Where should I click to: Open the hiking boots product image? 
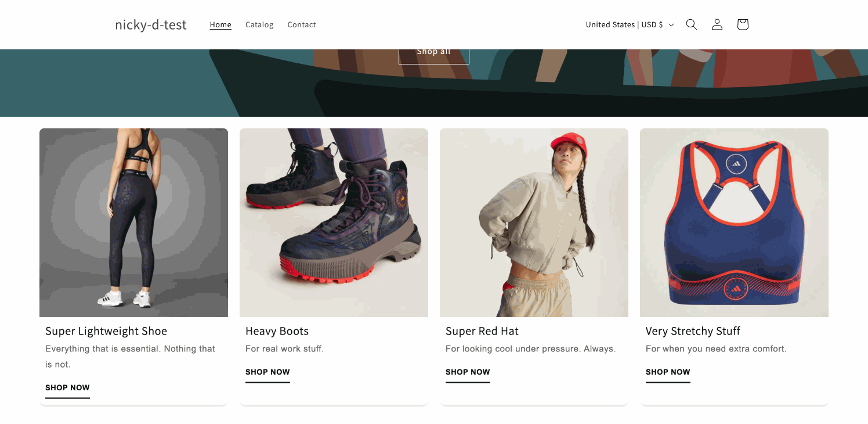click(x=334, y=222)
